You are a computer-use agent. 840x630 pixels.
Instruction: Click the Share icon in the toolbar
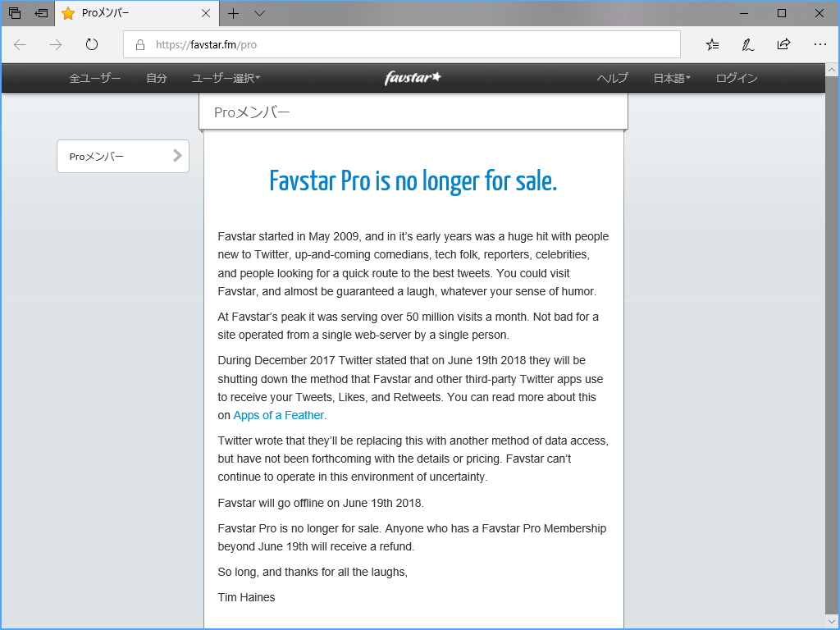point(783,44)
